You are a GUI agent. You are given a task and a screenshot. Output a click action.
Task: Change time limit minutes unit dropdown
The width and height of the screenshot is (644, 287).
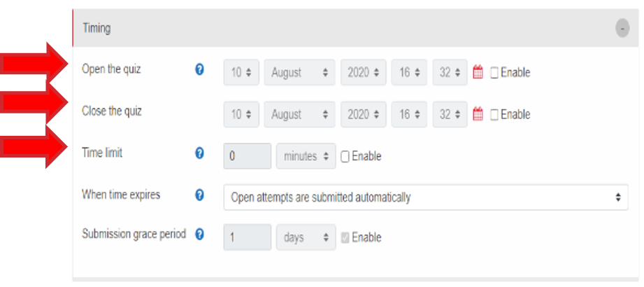click(306, 156)
